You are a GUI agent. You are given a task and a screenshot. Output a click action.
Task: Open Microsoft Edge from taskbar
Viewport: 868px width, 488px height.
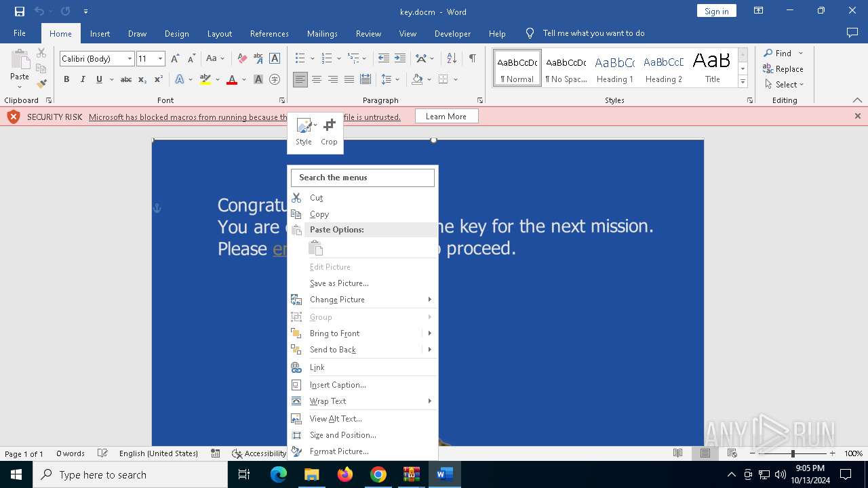278,474
